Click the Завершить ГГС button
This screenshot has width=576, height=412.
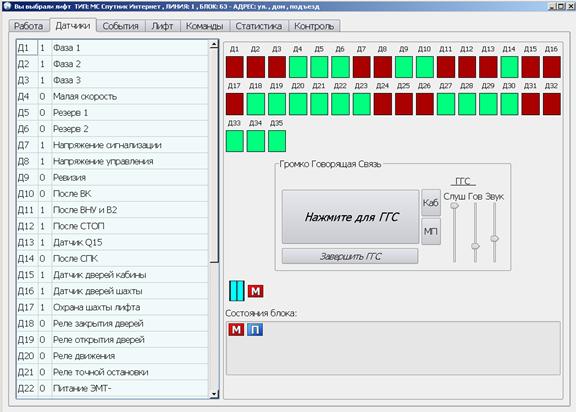pos(350,256)
